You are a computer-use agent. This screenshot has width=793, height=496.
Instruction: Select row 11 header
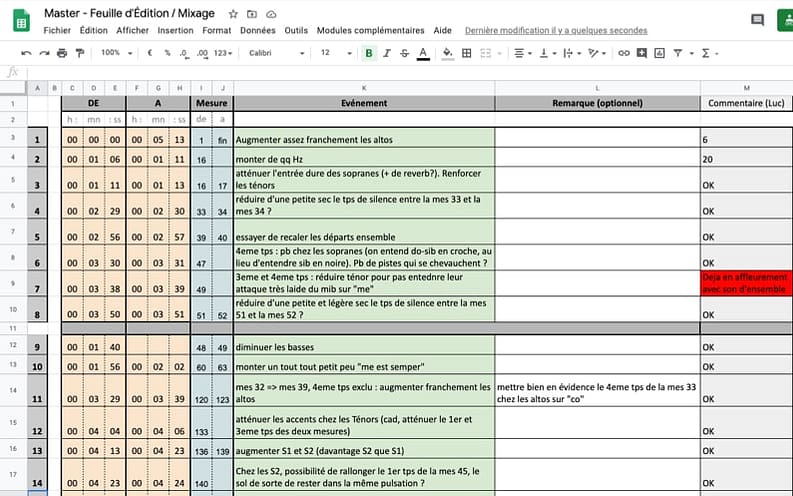point(13,328)
